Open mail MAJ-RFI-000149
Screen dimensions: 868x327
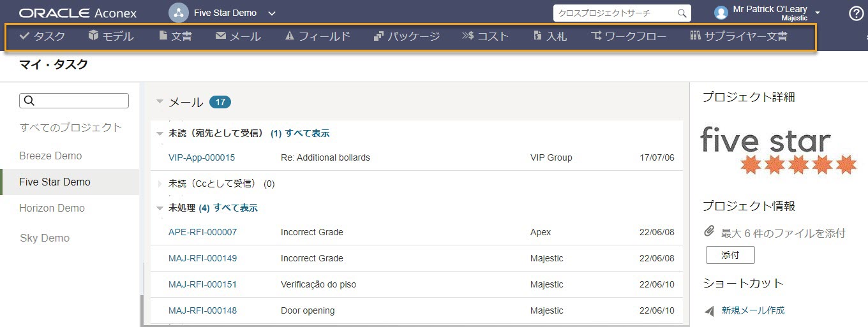(202, 258)
